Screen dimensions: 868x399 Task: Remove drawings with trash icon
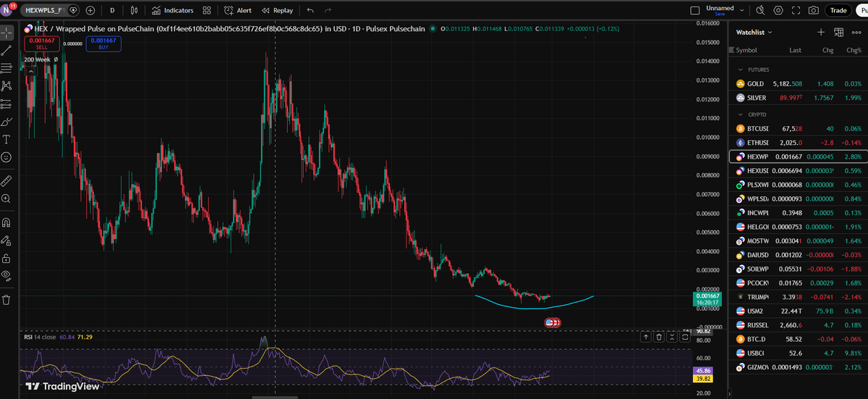tap(7, 300)
